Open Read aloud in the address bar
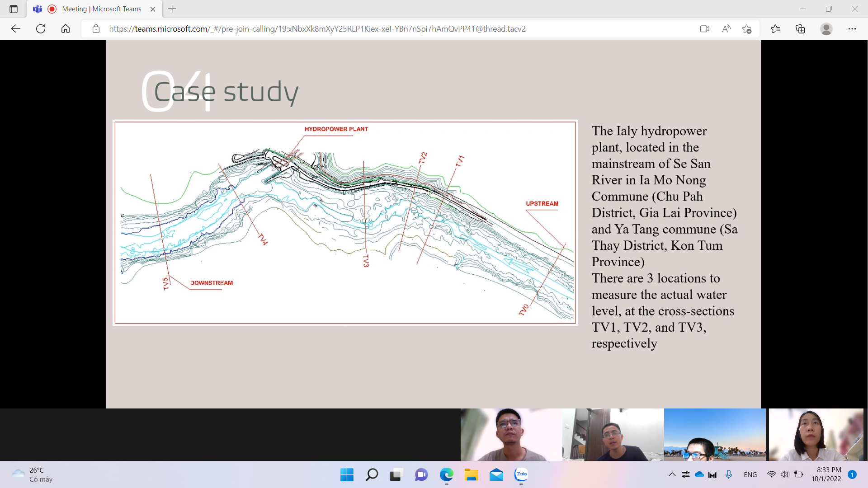This screenshot has height=488, width=868. [726, 29]
